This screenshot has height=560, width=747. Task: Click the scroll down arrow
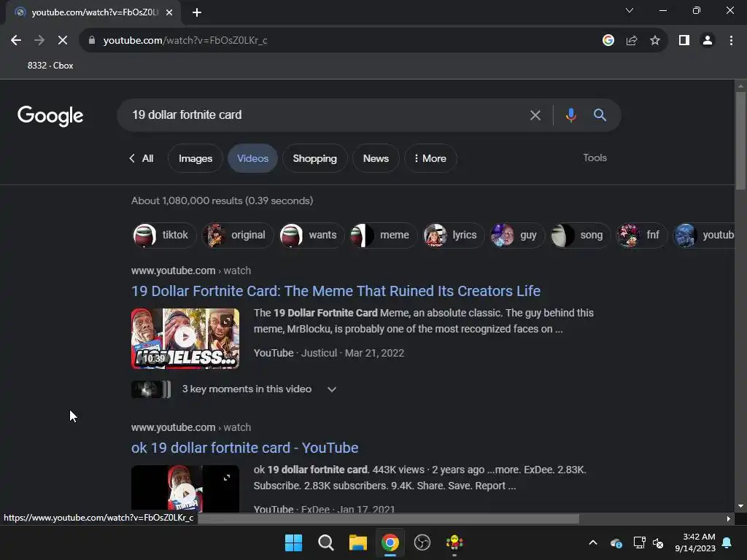pyautogui.click(x=740, y=506)
